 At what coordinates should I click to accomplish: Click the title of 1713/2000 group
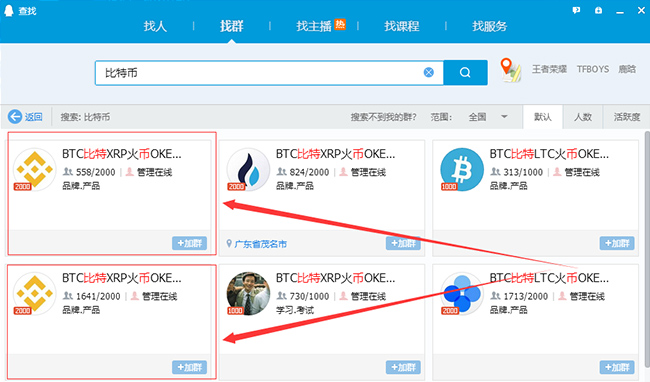(x=549, y=278)
